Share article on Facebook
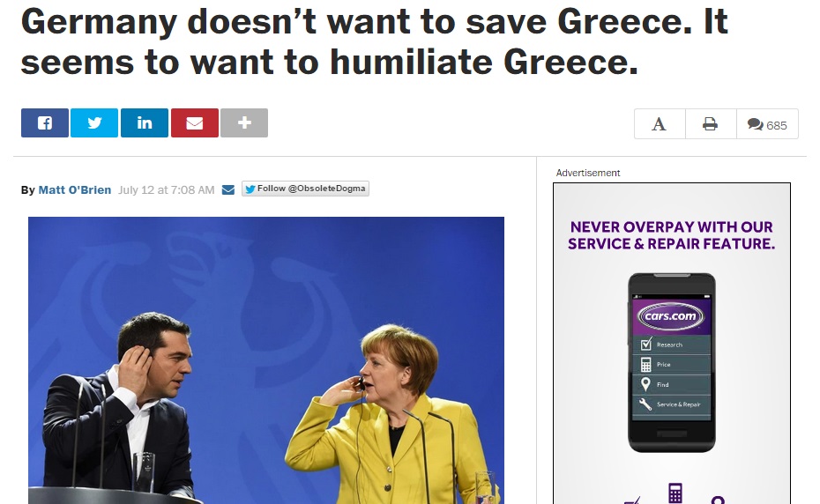820x504 pixels. [x=44, y=122]
